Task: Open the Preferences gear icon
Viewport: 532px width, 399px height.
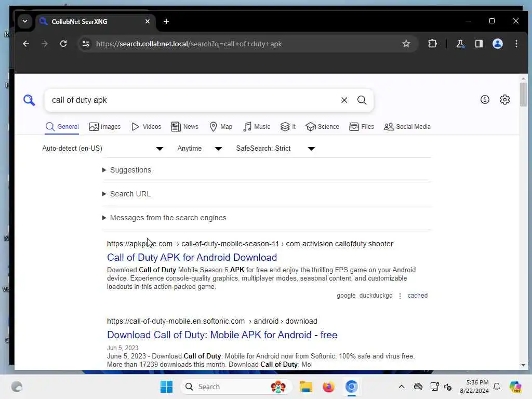Action: pyautogui.click(x=505, y=99)
